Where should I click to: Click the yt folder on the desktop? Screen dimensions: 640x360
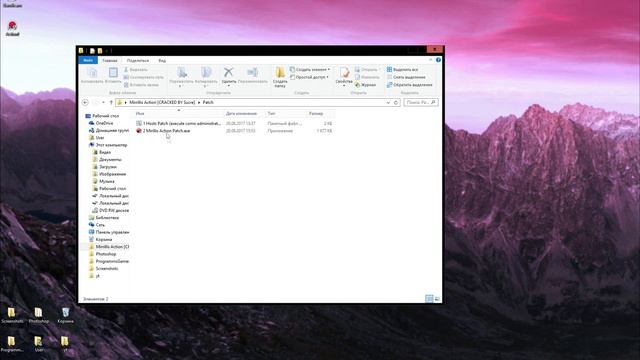[x=65, y=344]
